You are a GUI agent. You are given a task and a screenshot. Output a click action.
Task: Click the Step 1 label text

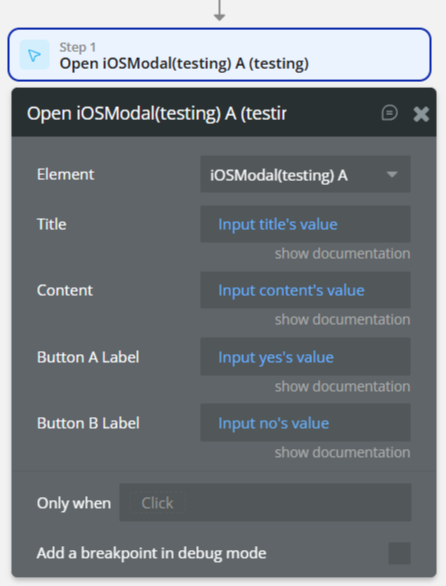pos(78,47)
